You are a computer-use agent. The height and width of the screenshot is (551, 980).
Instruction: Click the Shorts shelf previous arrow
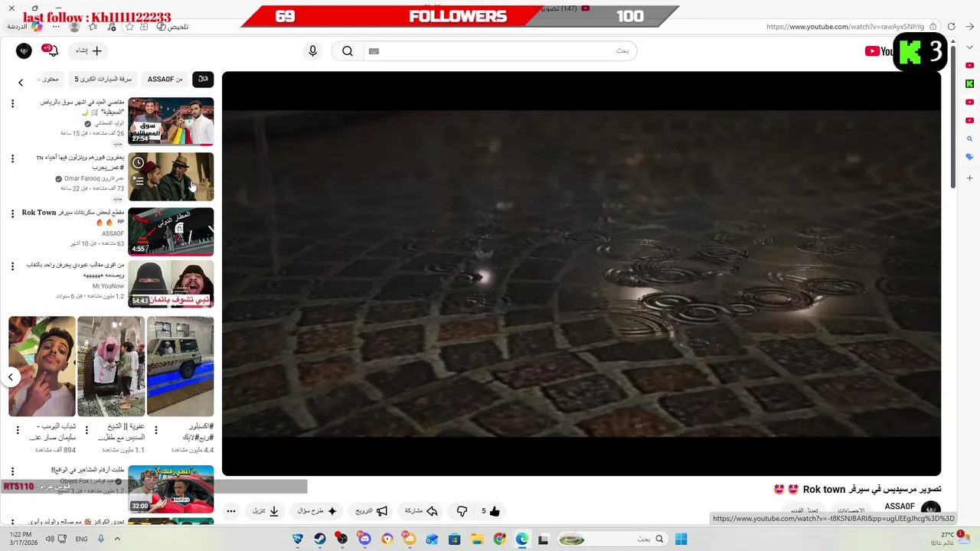[x=11, y=377]
